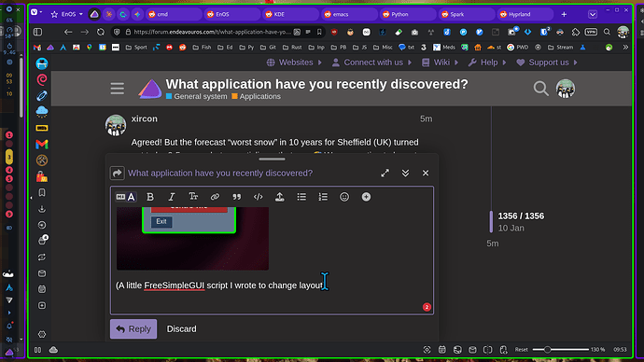Insert a hyperlink in the reply
The width and height of the screenshot is (644, 362).
pos(215,197)
